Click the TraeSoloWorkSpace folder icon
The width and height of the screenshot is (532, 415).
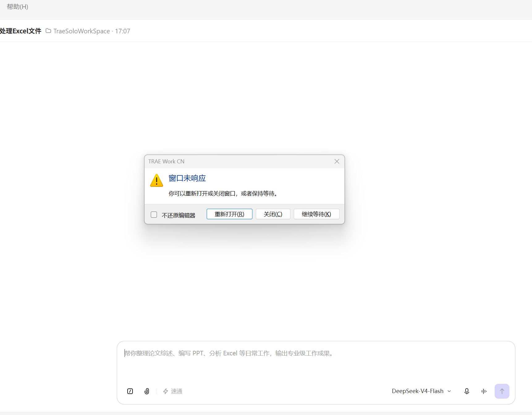point(48,31)
